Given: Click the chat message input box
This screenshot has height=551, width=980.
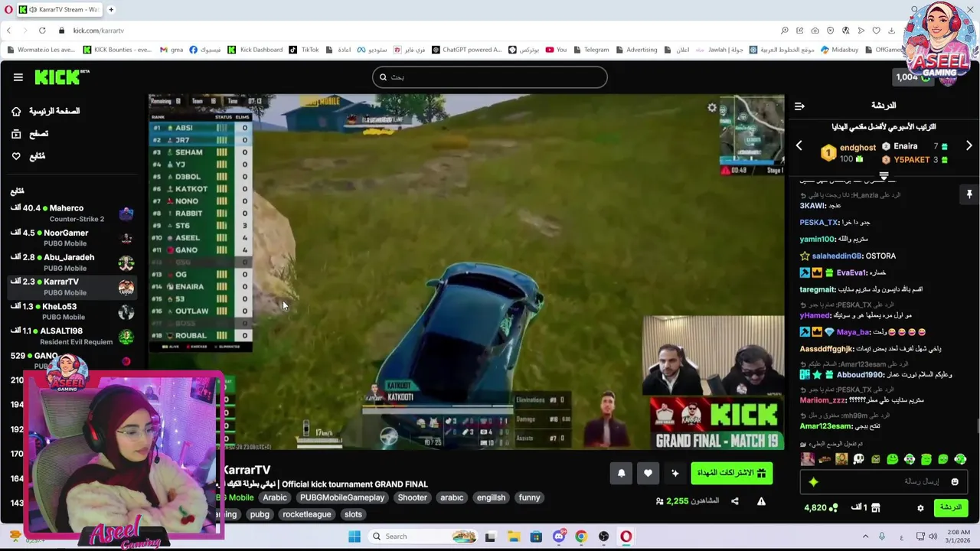Looking at the screenshot, I should pos(884,482).
